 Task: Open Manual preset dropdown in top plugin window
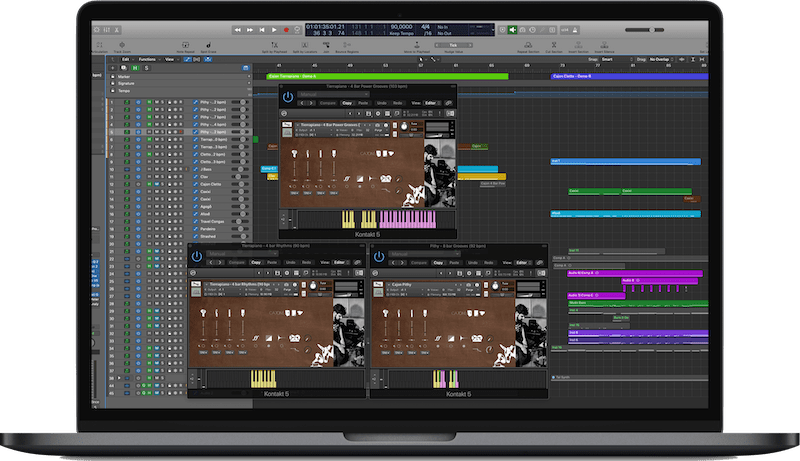pos(333,94)
